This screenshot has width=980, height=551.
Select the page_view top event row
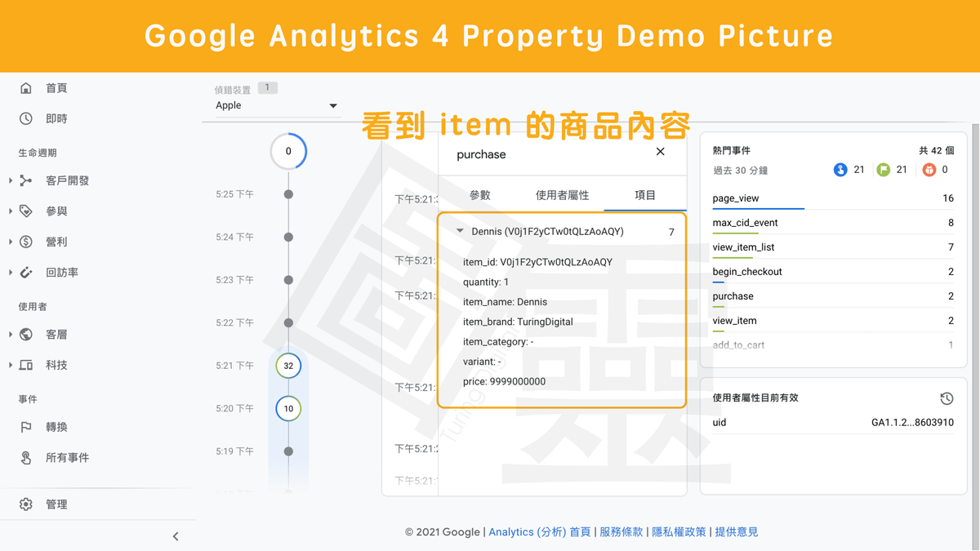point(833,198)
